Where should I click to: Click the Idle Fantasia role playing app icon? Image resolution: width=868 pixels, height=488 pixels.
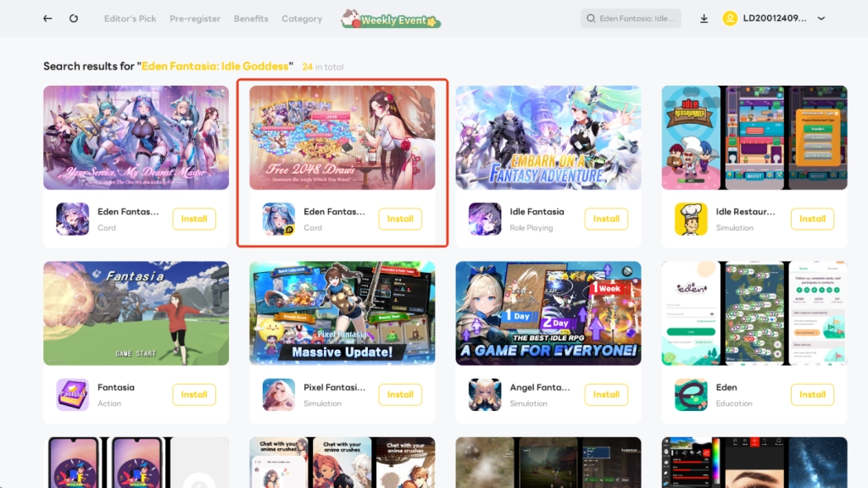click(x=484, y=219)
